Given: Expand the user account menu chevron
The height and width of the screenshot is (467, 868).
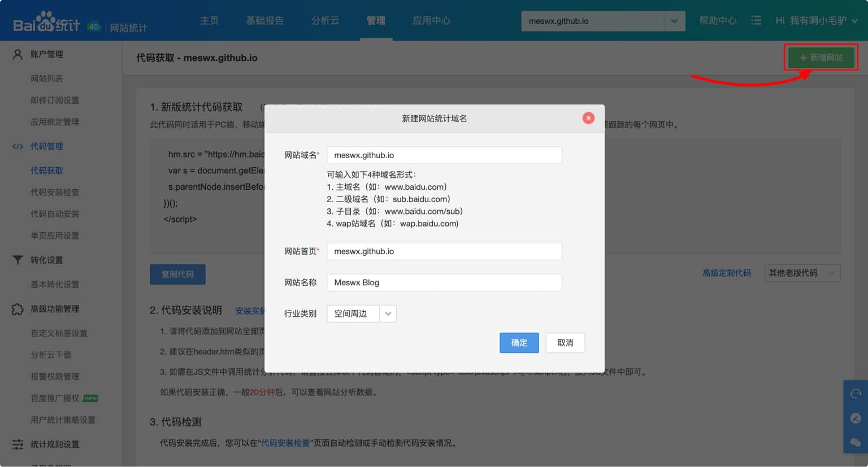Looking at the screenshot, I should 855,21.
